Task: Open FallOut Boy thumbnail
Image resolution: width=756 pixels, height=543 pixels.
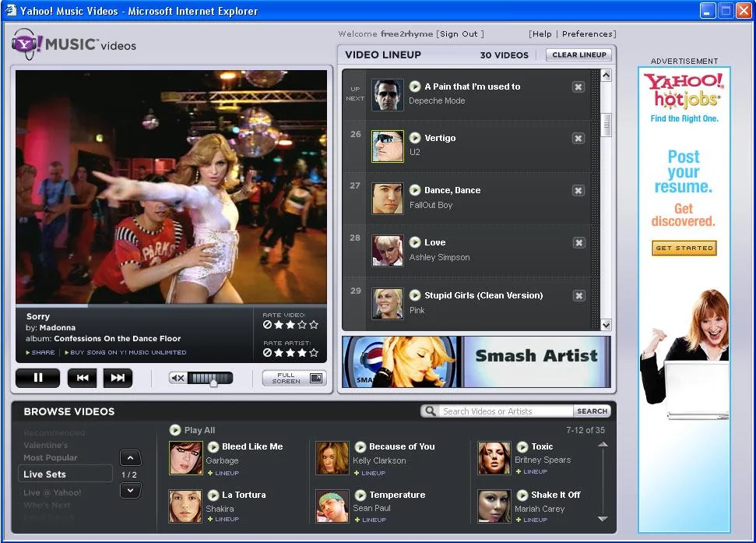Action: (x=388, y=198)
